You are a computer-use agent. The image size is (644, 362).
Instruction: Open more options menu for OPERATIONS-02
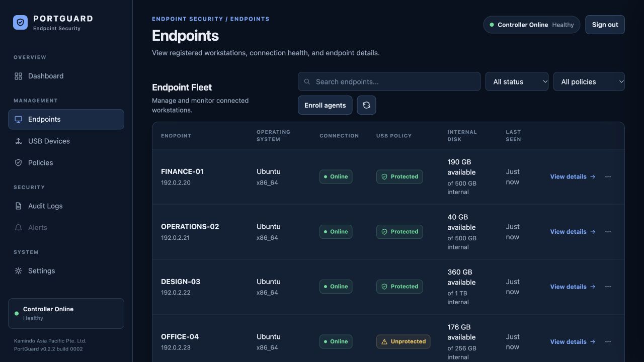tap(608, 232)
